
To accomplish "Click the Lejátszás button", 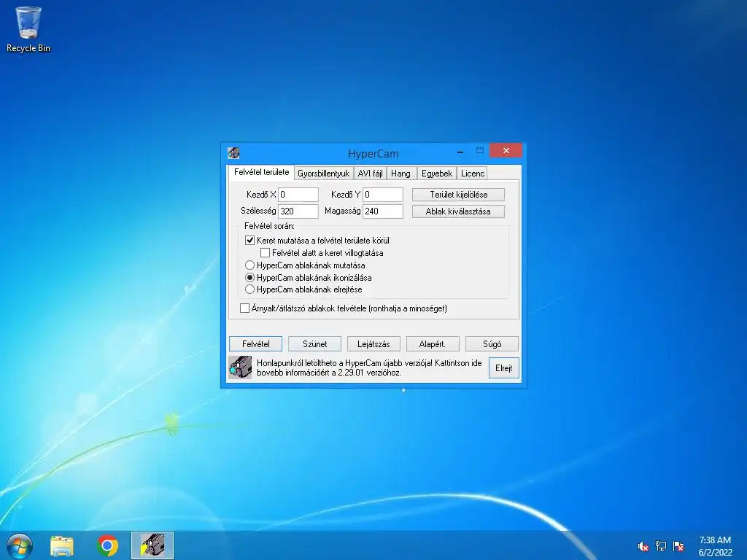I will coord(373,344).
